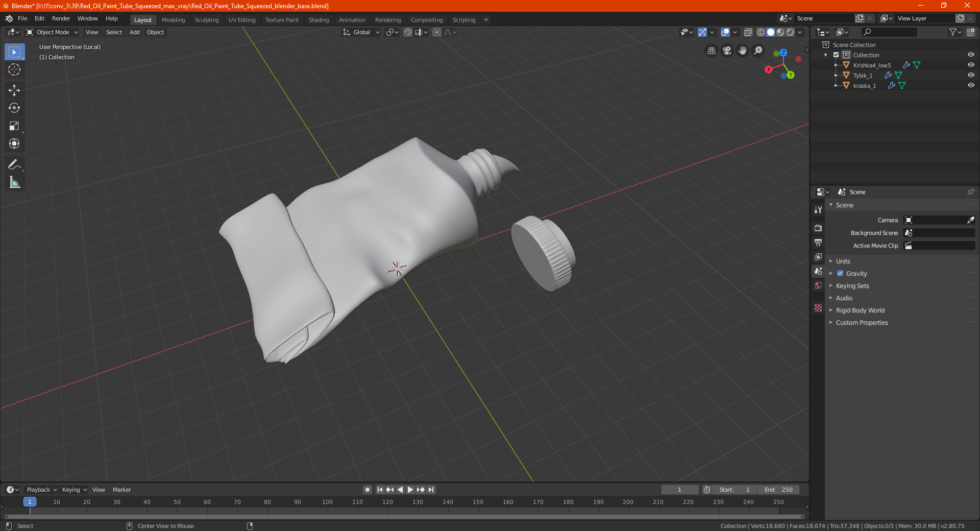
Task: Open the Texture properties tab
Action: tap(818, 308)
